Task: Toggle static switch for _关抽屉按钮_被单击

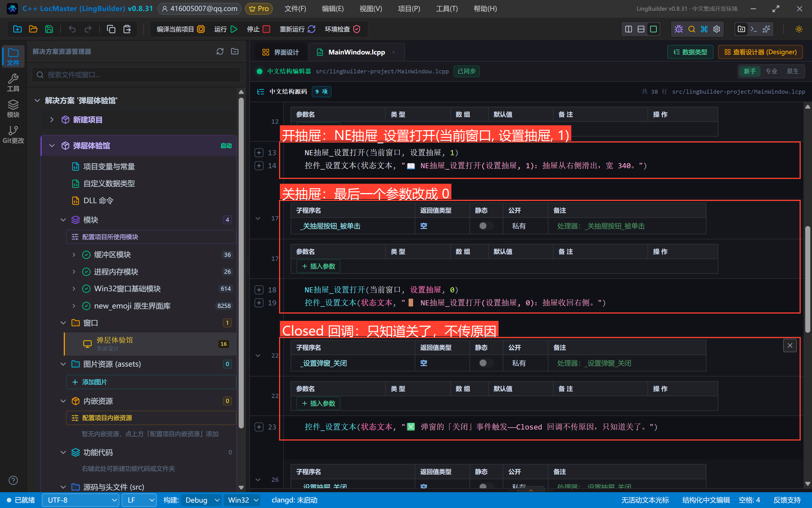Action: [x=486, y=226]
